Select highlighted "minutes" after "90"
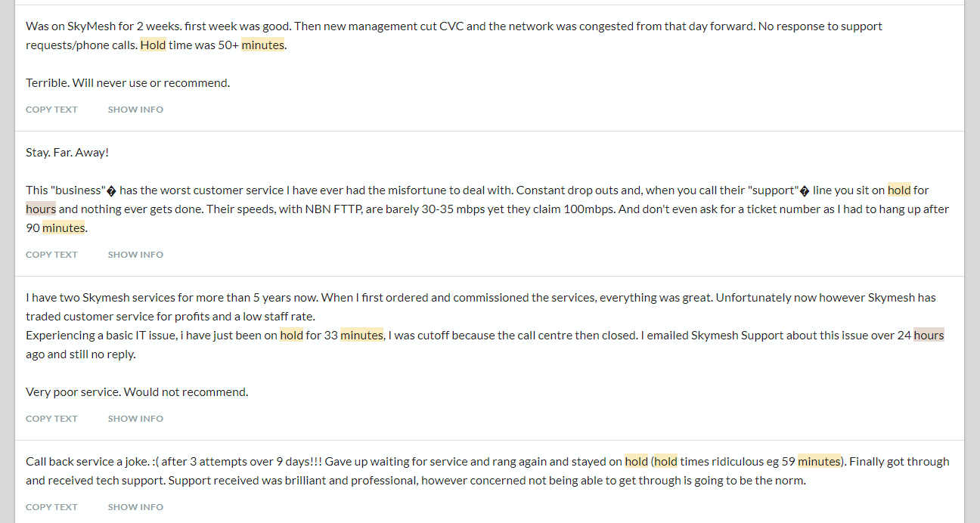 point(64,228)
